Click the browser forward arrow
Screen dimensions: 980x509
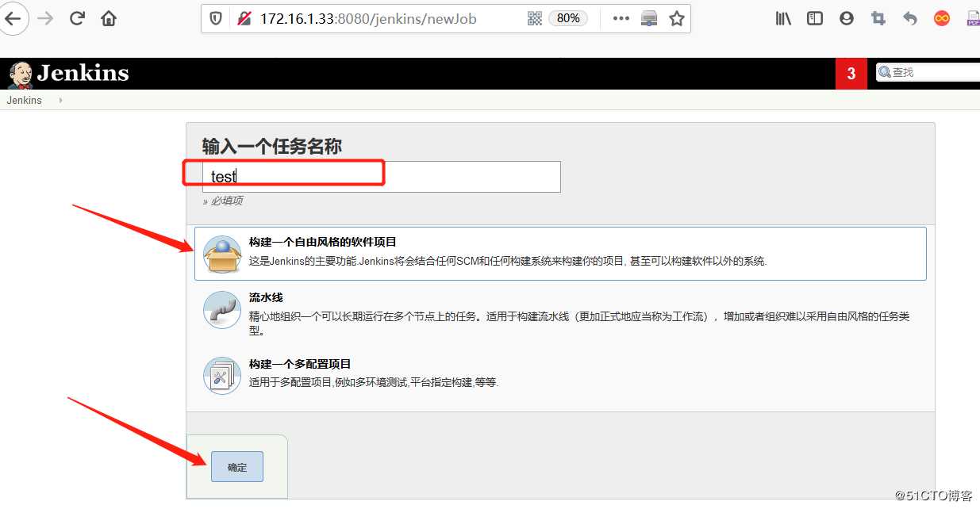45,18
